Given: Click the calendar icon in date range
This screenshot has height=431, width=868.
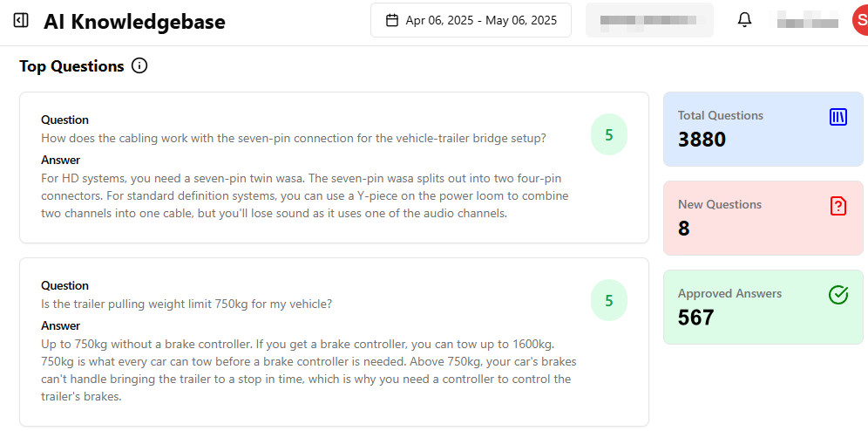Looking at the screenshot, I should pos(392,20).
